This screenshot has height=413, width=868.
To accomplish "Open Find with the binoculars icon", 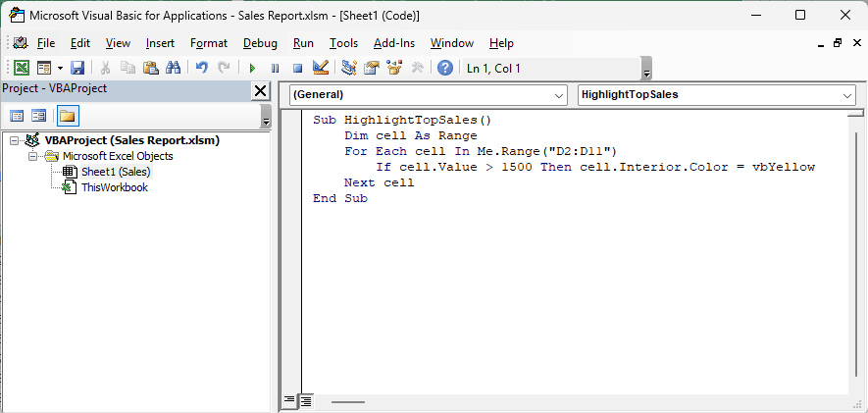I will click(174, 68).
